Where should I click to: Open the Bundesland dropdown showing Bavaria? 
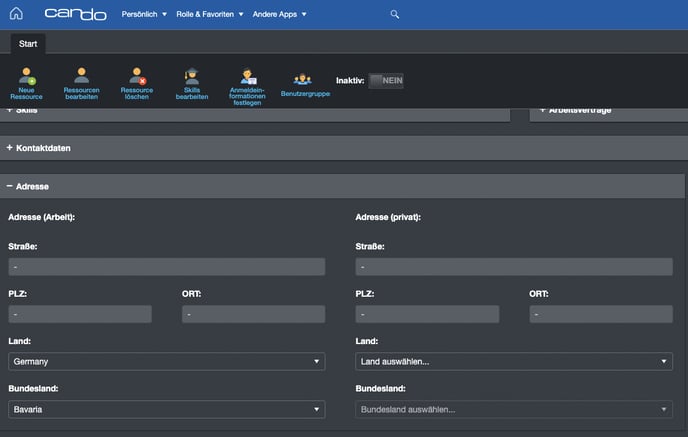pyautogui.click(x=166, y=409)
